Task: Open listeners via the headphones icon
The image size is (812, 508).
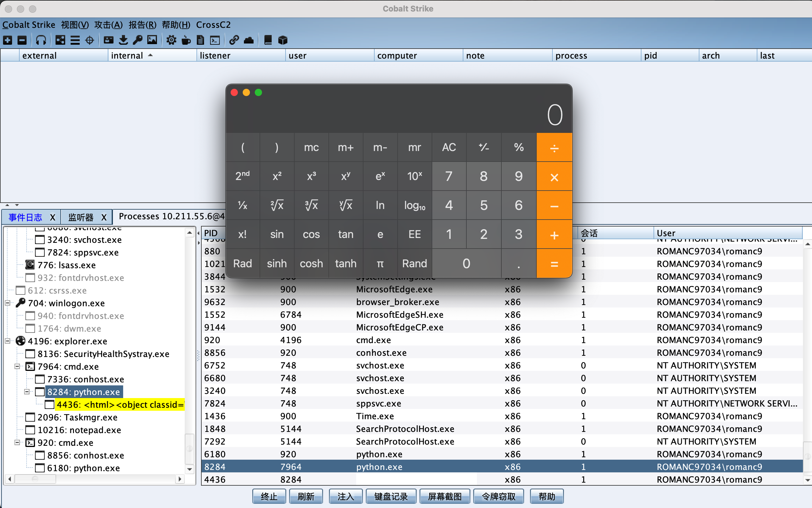Action: pyautogui.click(x=41, y=40)
